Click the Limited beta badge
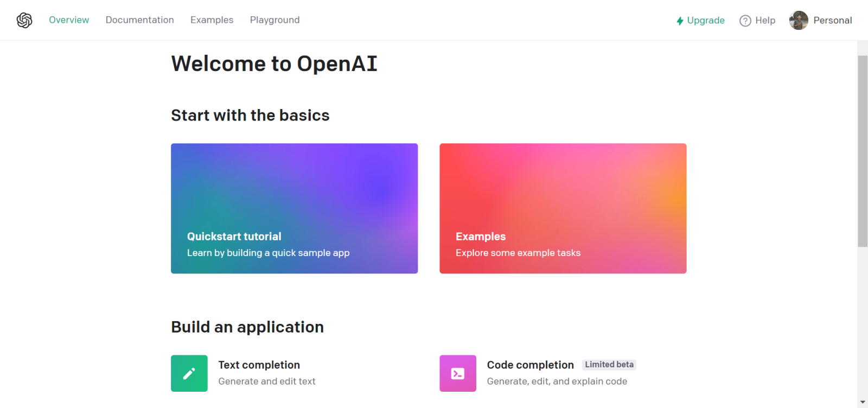 [609, 365]
